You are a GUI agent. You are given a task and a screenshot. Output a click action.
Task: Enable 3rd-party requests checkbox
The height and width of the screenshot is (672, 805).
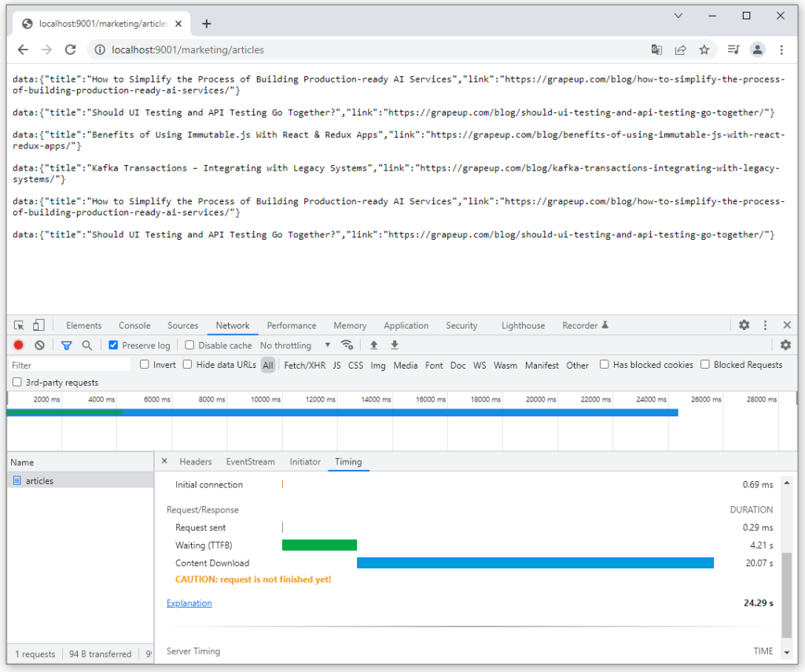[17, 382]
